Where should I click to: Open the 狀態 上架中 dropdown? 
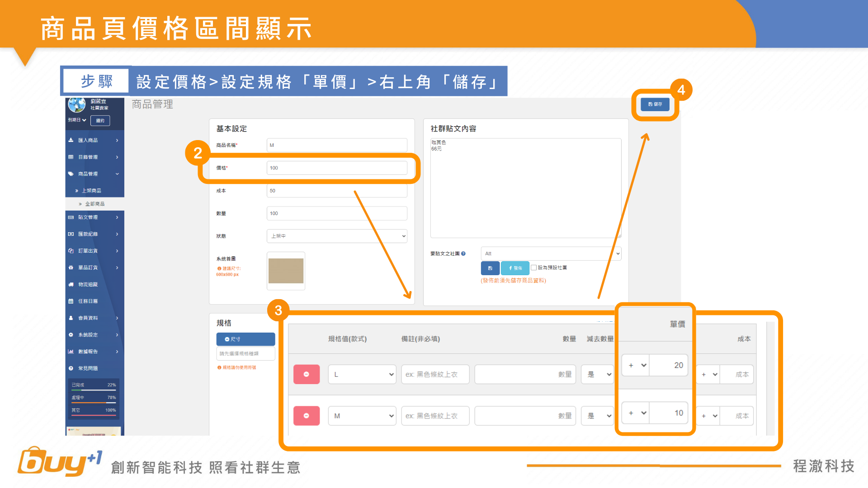point(337,236)
